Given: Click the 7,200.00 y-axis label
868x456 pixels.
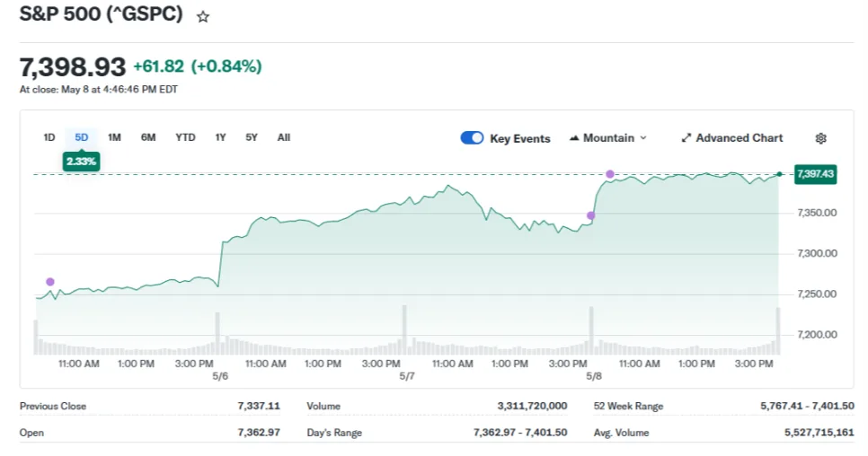Looking at the screenshot, I should (x=817, y=335).
